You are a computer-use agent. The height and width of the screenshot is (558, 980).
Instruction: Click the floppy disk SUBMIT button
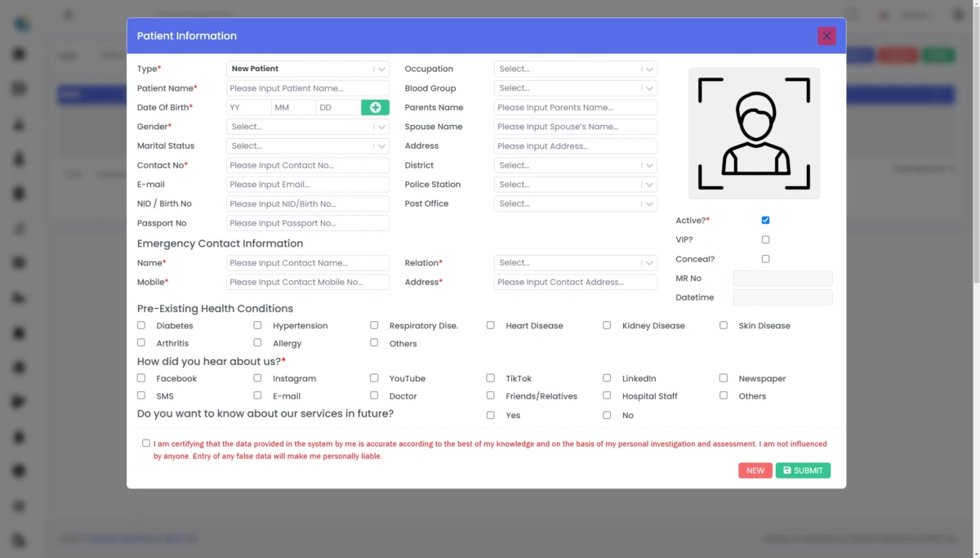[x=803, y=471]
